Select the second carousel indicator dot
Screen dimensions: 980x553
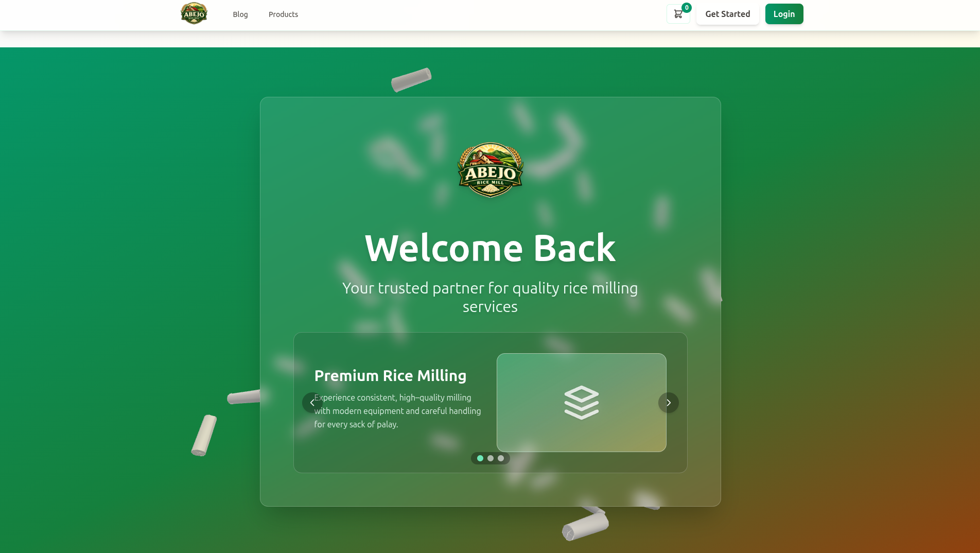coord(491,458)
